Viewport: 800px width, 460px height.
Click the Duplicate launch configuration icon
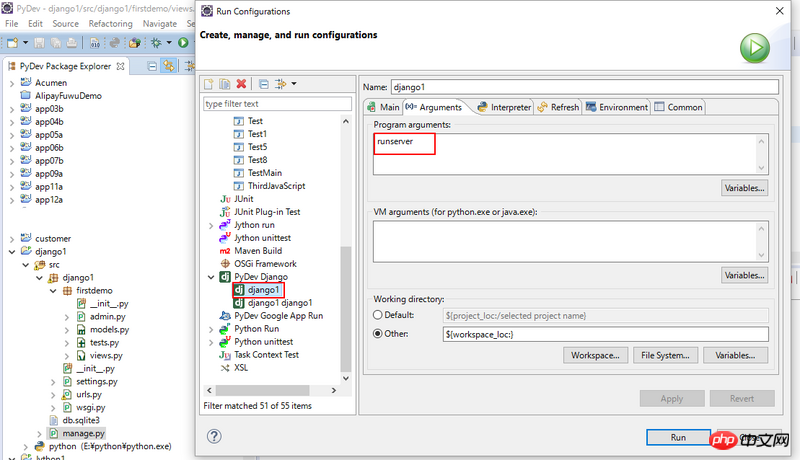225,84
